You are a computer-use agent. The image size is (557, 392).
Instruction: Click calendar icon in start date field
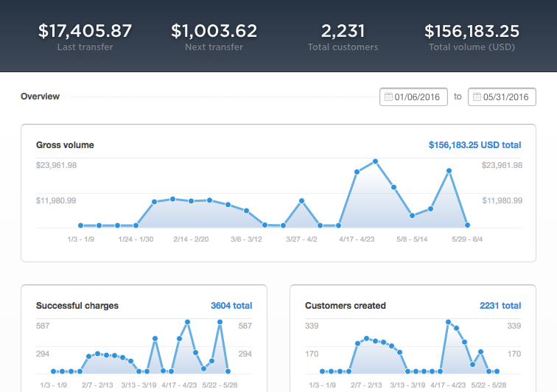point(388,97)
